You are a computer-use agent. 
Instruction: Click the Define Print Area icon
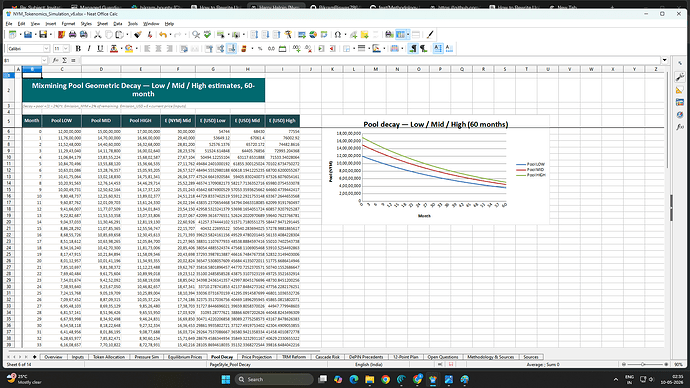click(x=389, y=34)
